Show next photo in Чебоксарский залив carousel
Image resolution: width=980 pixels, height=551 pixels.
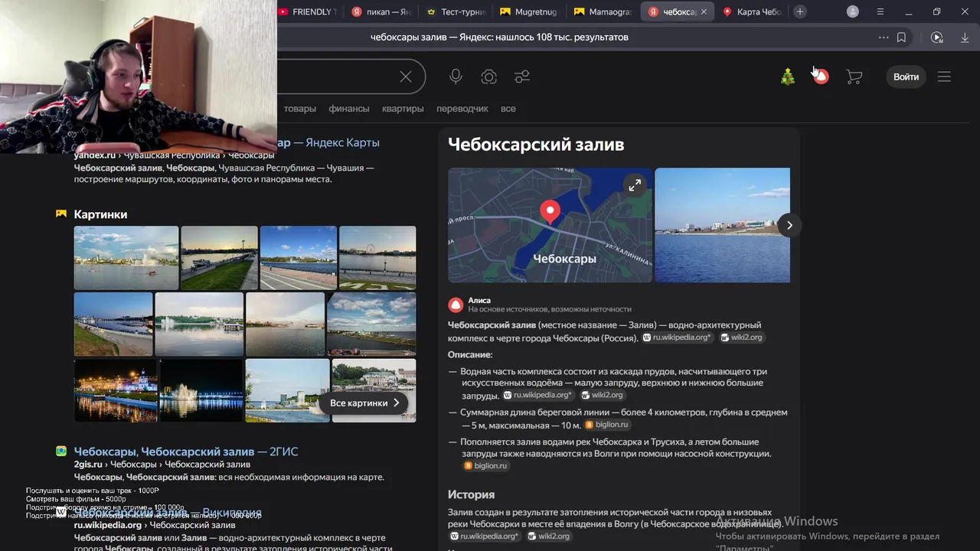pyautogui.click(x=789, y=225)
